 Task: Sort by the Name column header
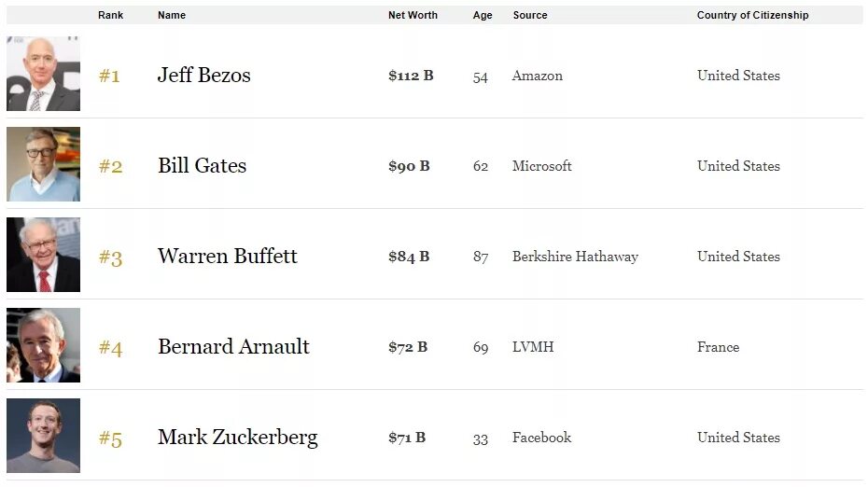click(x=172, y=15)
